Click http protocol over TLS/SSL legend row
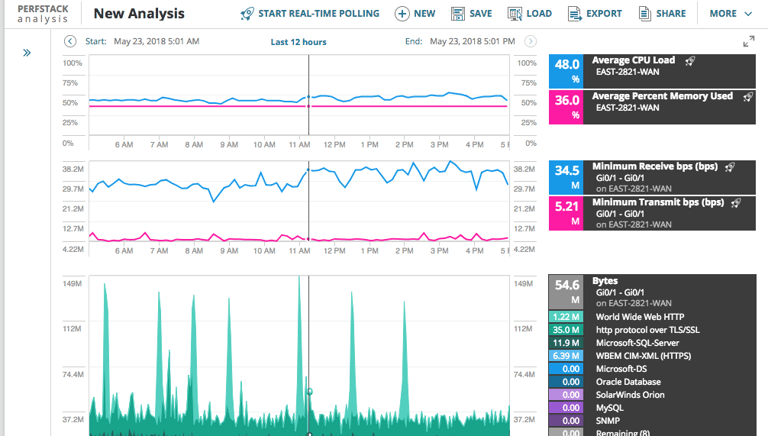768x436 pixels. point(652,330)
